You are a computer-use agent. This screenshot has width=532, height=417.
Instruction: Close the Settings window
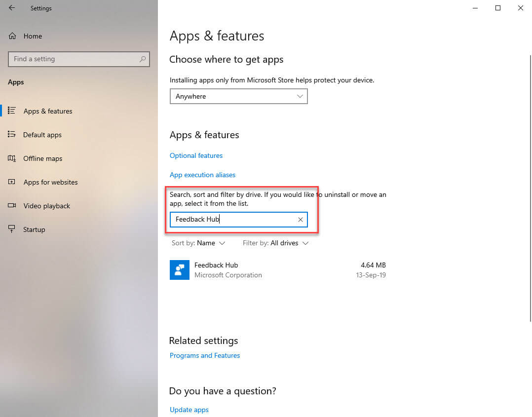(521, 8)
